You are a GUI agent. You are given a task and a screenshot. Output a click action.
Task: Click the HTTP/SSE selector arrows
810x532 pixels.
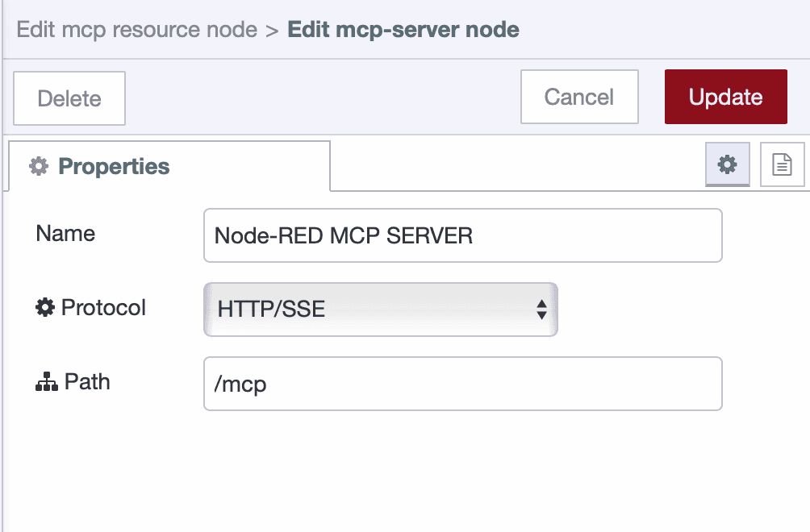pos(542,309)
